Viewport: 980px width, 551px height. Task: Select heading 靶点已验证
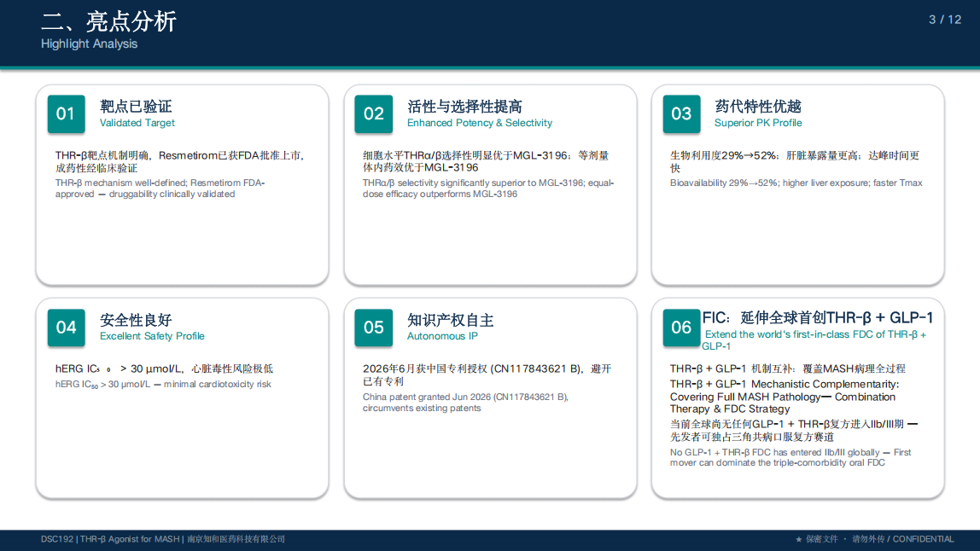136,107
